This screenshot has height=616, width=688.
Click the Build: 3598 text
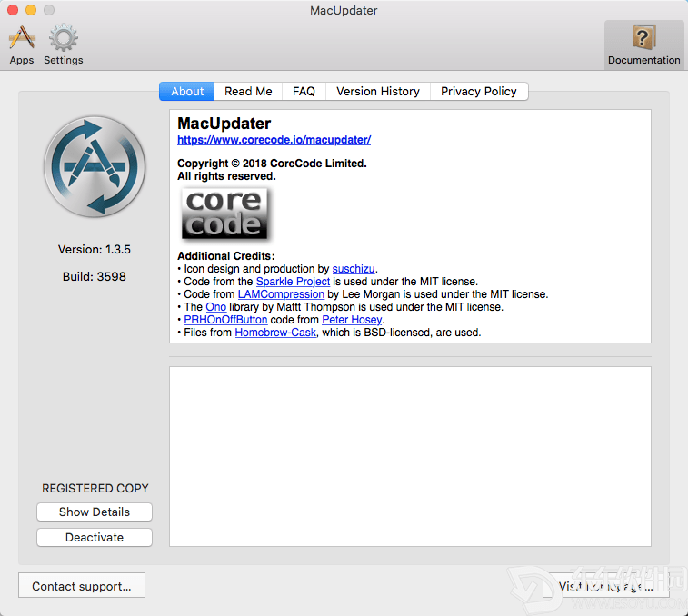95,277
